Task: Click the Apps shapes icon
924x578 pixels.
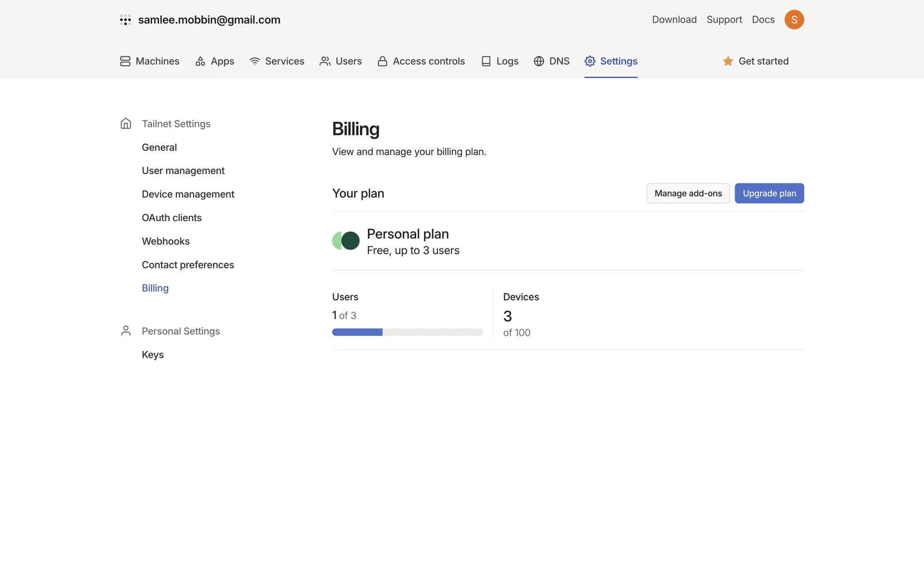Action: [200, 61]
